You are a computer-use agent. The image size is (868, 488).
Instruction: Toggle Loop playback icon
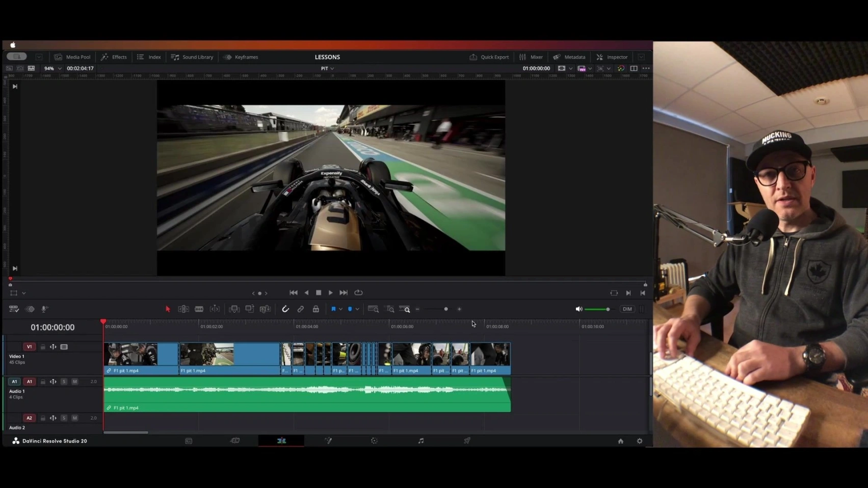point(358,293)
